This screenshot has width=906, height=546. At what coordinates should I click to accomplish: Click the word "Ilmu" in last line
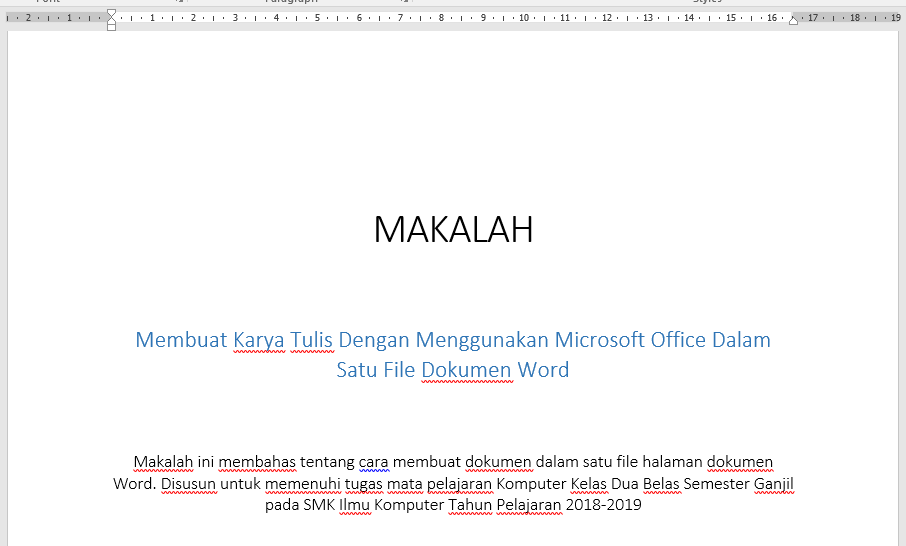click(355, 505)
